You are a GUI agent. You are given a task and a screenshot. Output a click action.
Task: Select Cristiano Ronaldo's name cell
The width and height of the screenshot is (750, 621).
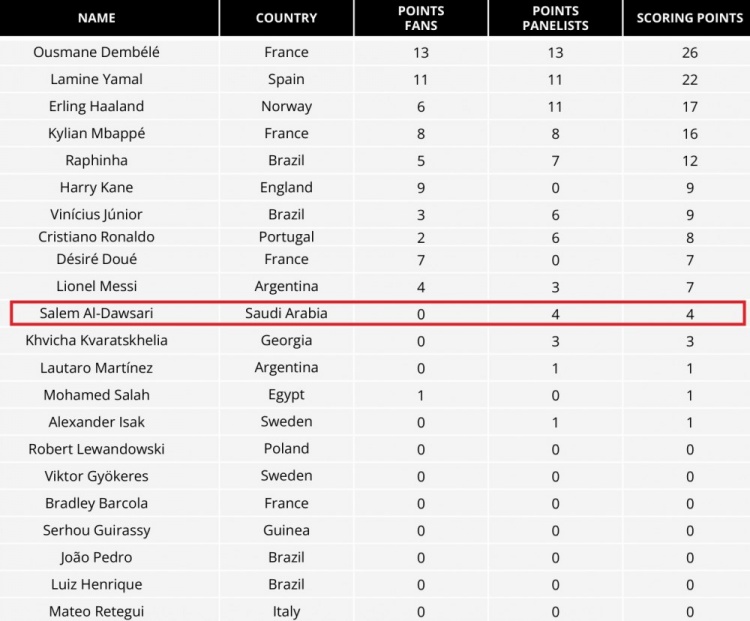tap(96, 237)
